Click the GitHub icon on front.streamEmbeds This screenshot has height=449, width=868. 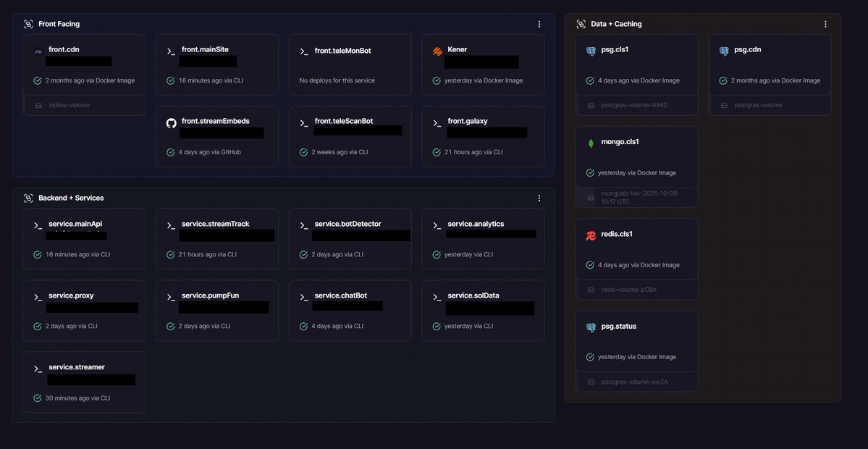171,123
